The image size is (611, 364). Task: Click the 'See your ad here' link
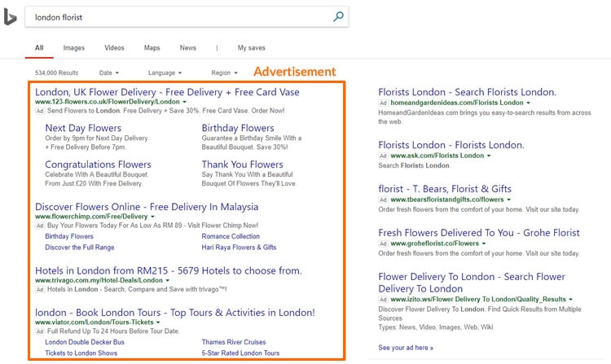(406, 348)
